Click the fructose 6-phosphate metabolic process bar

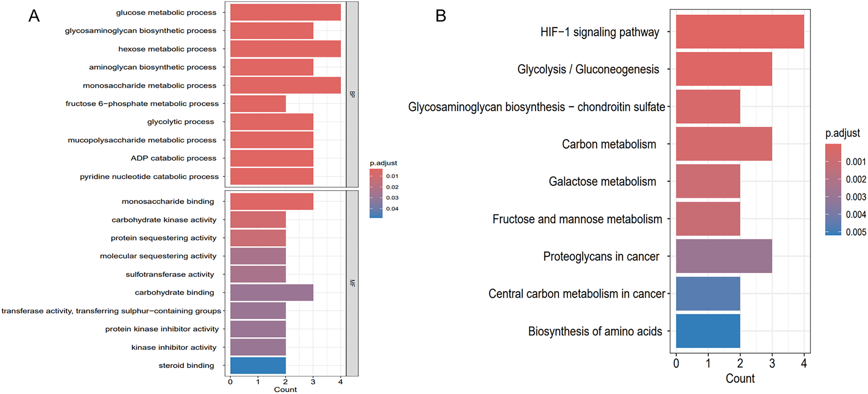coord(258,104)
